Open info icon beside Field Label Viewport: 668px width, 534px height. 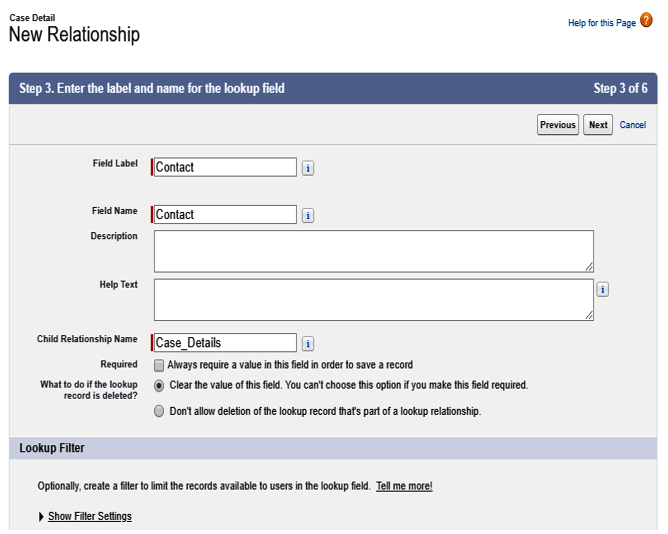(308, 168)
